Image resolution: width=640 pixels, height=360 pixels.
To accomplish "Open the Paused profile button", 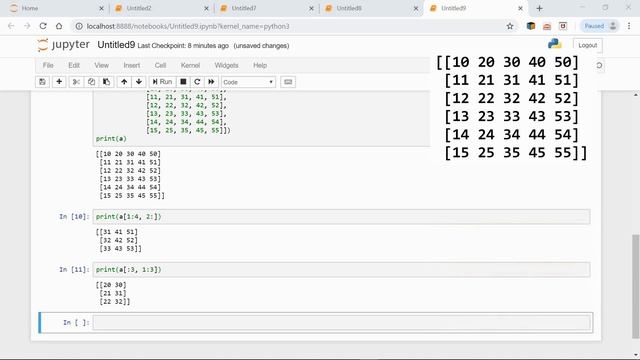I will (600, 26).
